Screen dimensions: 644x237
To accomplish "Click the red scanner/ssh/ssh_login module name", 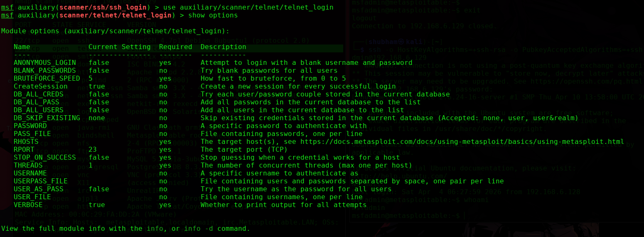I will coord(103,7).
